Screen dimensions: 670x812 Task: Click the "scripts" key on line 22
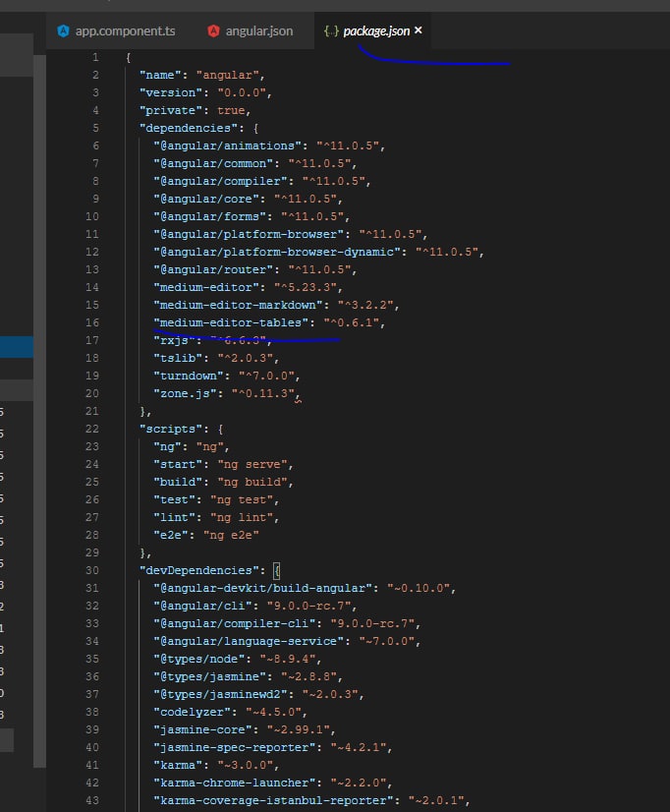tap(171, 429)
